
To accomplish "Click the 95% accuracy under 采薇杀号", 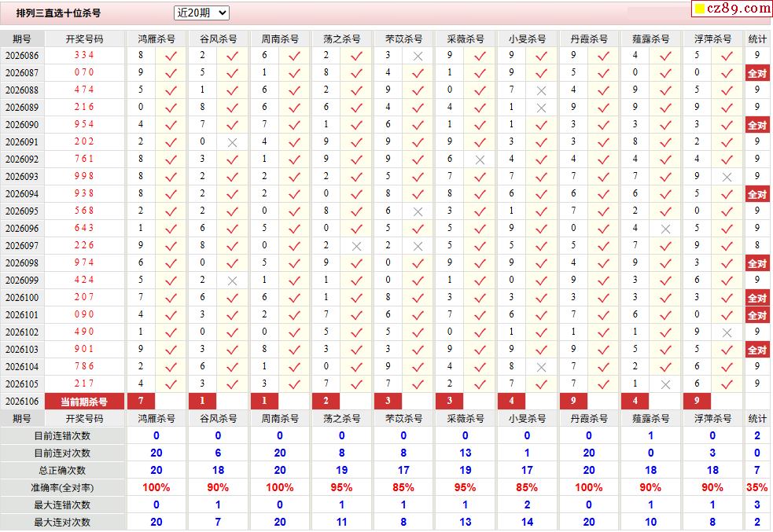I will pyautogui.click(x=465, y=488).
